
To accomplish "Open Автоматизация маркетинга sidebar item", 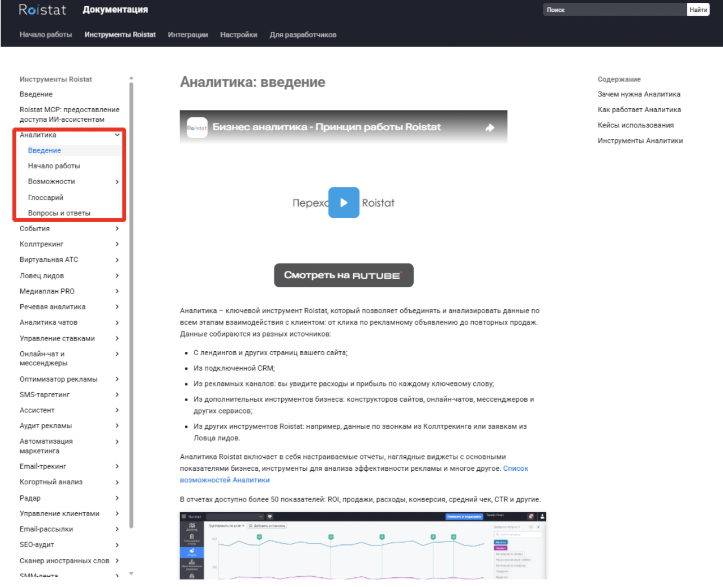I will [46, 446].
